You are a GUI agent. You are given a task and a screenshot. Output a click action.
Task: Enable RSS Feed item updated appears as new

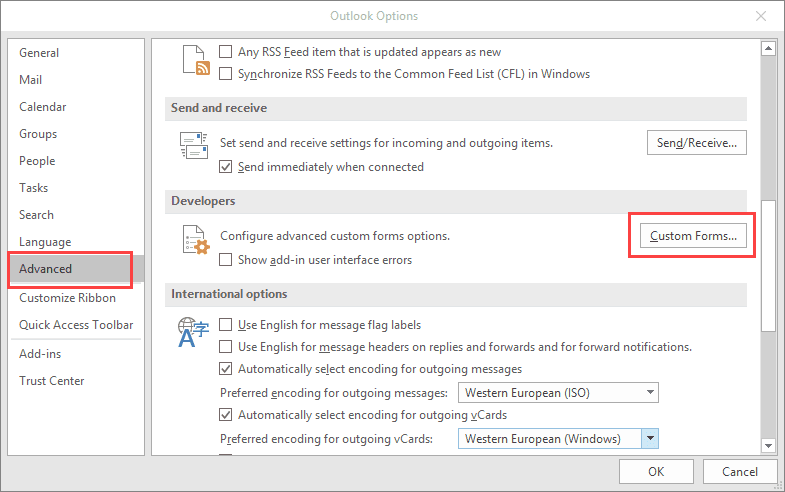pyautogui.click(x=226, y=52)
